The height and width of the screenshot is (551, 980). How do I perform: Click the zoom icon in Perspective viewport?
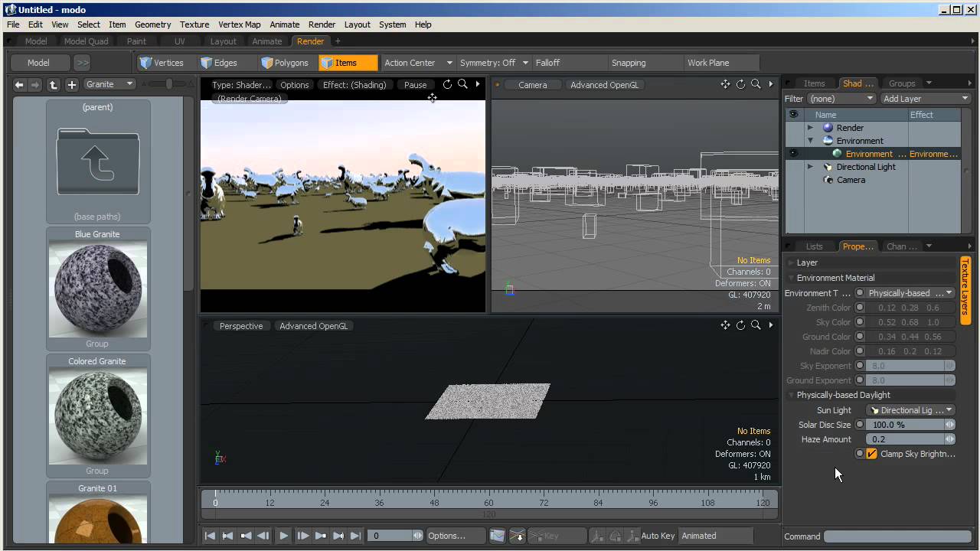coord(756,325)
